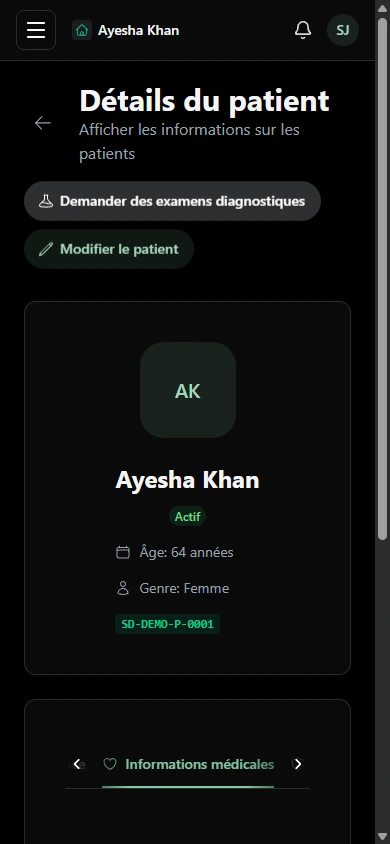This screenshot has width=390, height=844.
Task: Show next tabs with right chevron
Action: 297,764
